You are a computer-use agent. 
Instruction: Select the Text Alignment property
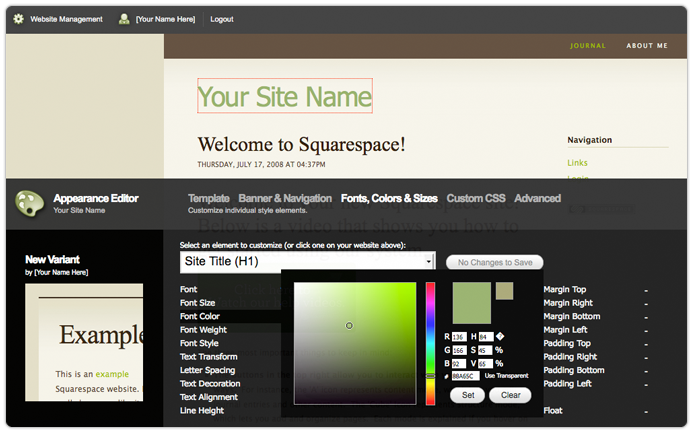click(x=209, y=397)
